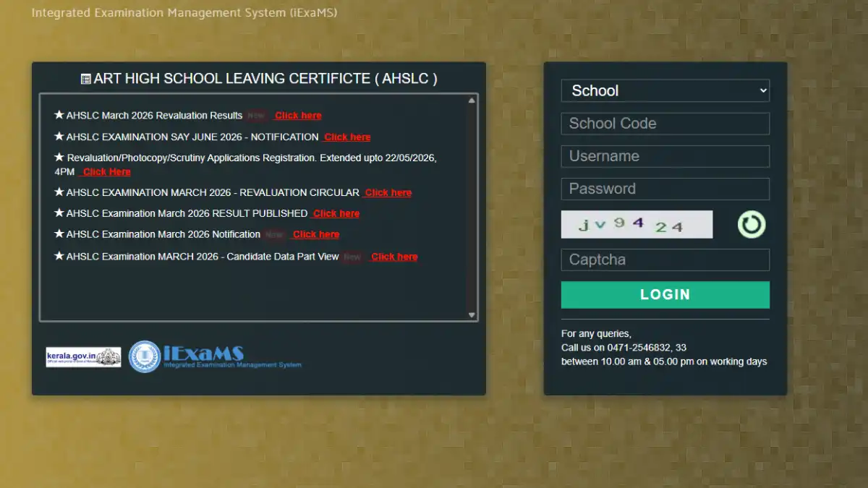This screenshot has width=868, height=488.
Task: Click the notice panel's scroll up arrow
Action: point(472,100)
